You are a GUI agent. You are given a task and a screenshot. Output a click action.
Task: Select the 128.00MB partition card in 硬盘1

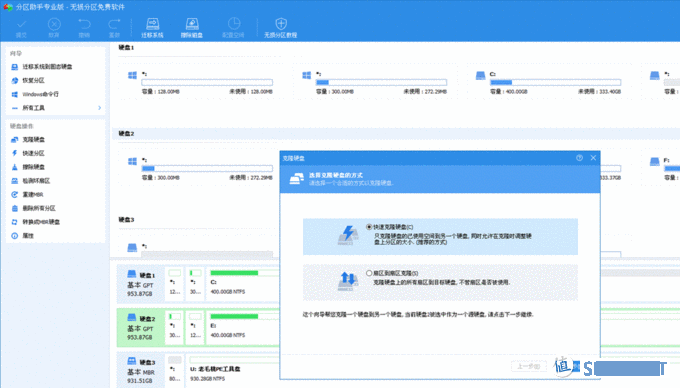(200, 82)
